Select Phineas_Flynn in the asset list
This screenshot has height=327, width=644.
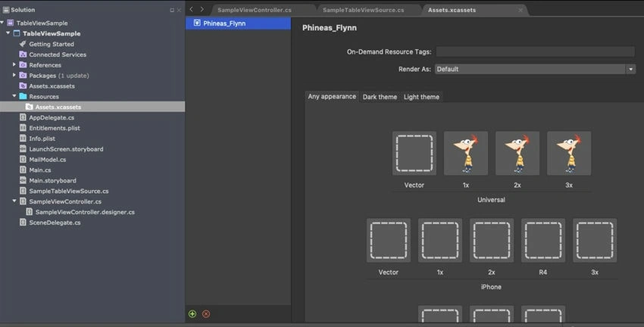click(x=238, y=23)
